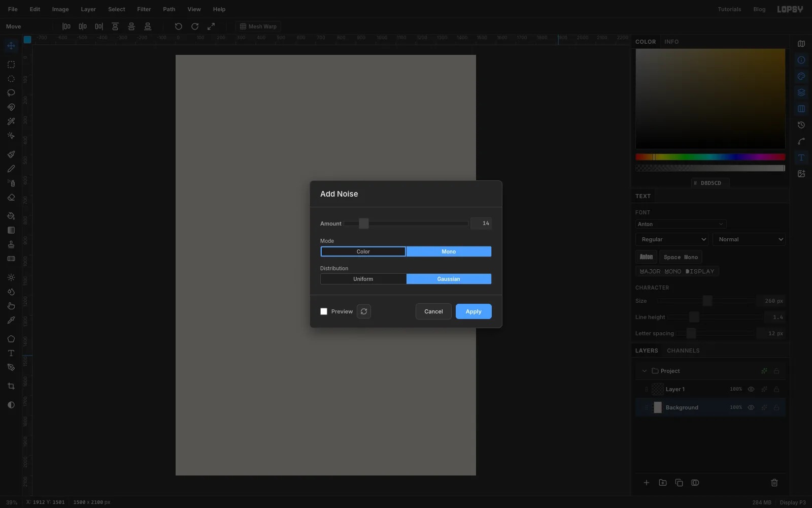The height and width of the screenshot is (508, 812).
Task: Hide the Background layer
Action: click(751, 407)
